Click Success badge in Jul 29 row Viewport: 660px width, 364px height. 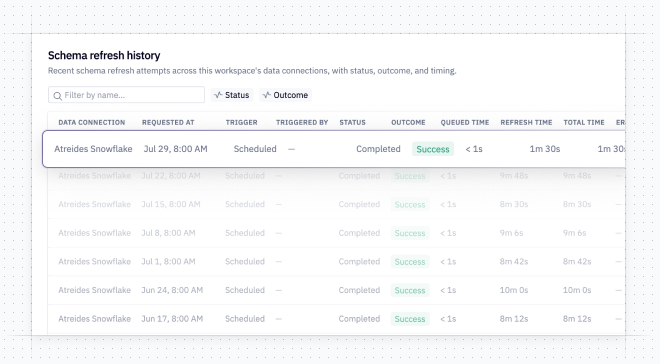click(433, 149)
